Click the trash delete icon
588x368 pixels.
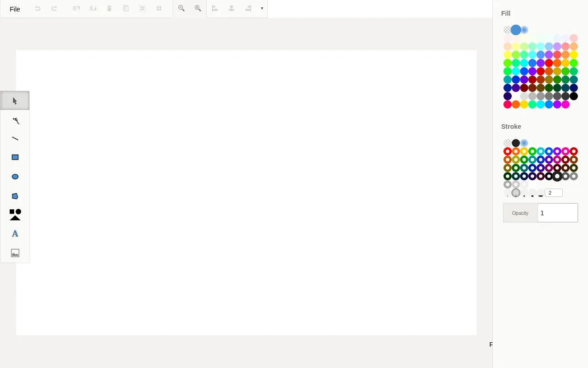(109, 8)
